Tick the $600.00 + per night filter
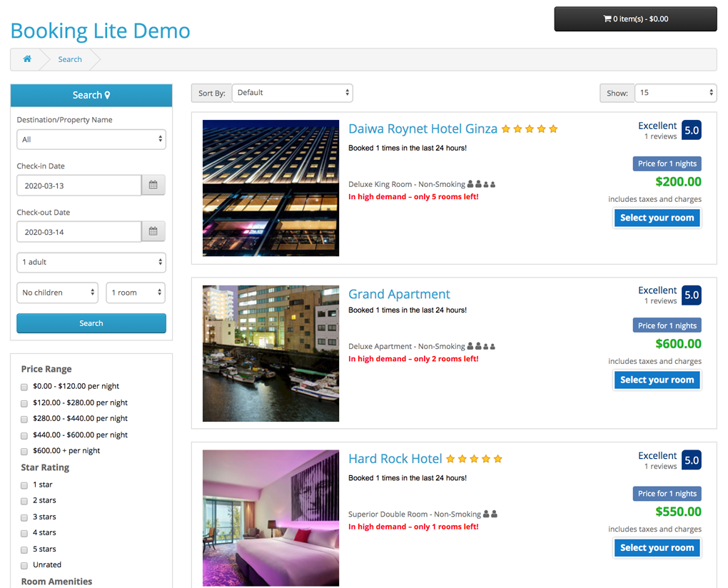Image resolution: width=728 pixels, height=588 pixels. [24, 451]
